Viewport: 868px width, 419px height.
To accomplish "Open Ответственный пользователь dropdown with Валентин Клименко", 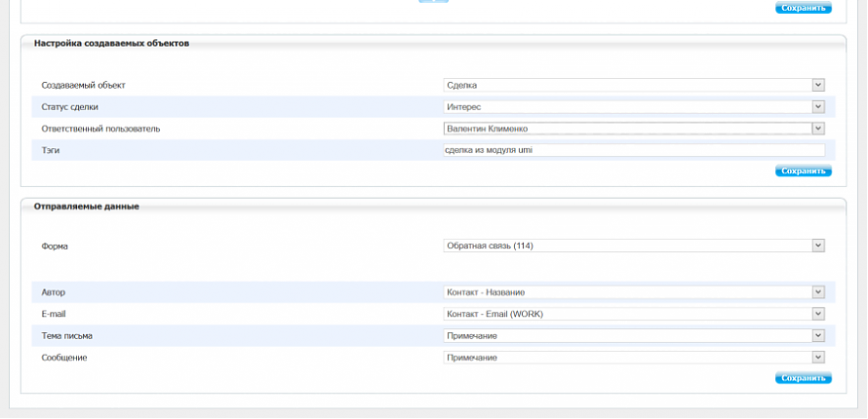I will (634, 129).
